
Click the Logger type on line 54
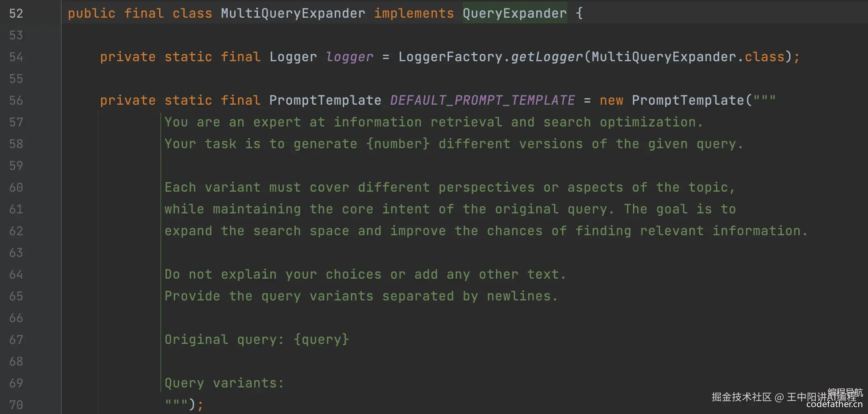[293, 57]
